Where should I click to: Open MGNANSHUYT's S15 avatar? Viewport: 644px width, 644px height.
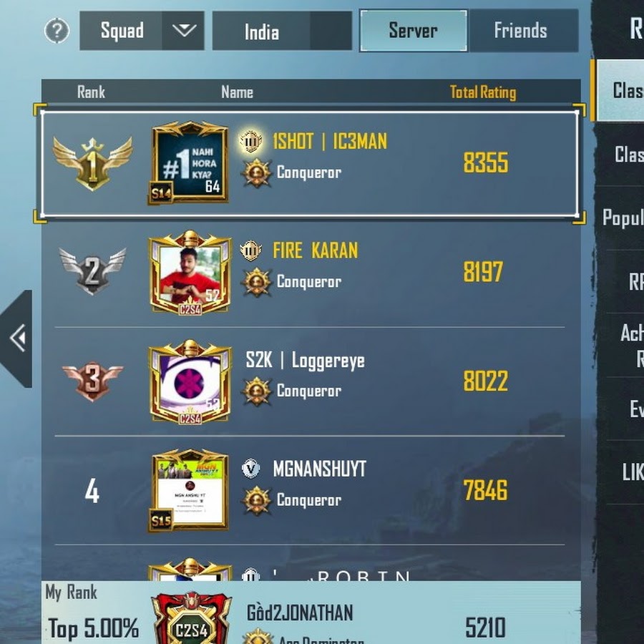(189, 490)
